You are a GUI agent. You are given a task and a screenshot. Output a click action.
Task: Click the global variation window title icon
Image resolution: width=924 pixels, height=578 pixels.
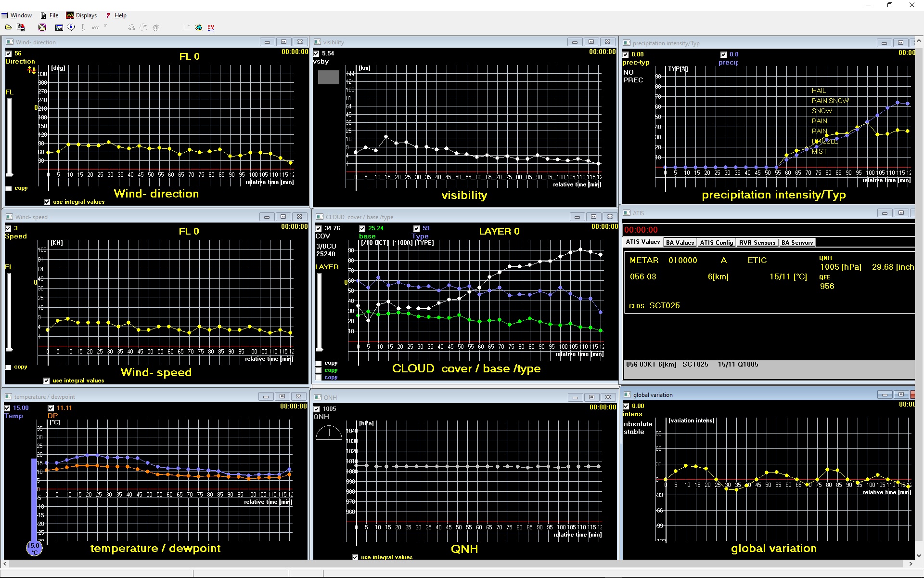[x=627, y=394]
